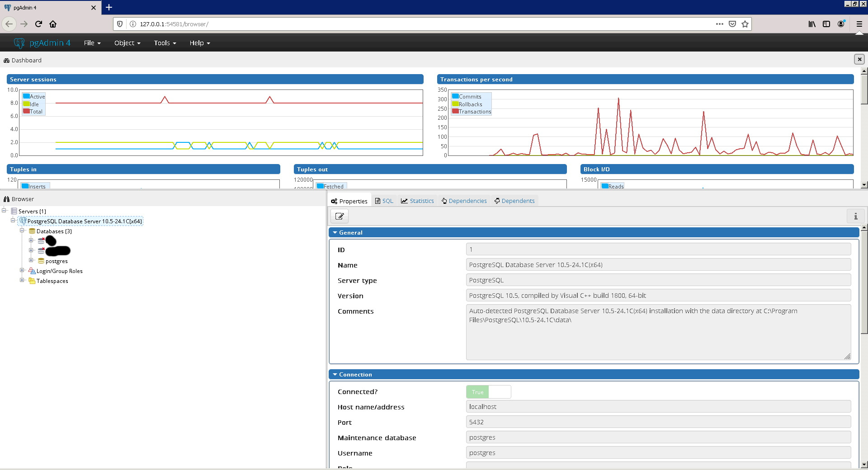Open the Firefox library icon
Viewport: 868px width, 470px height.
coord(812,24)
